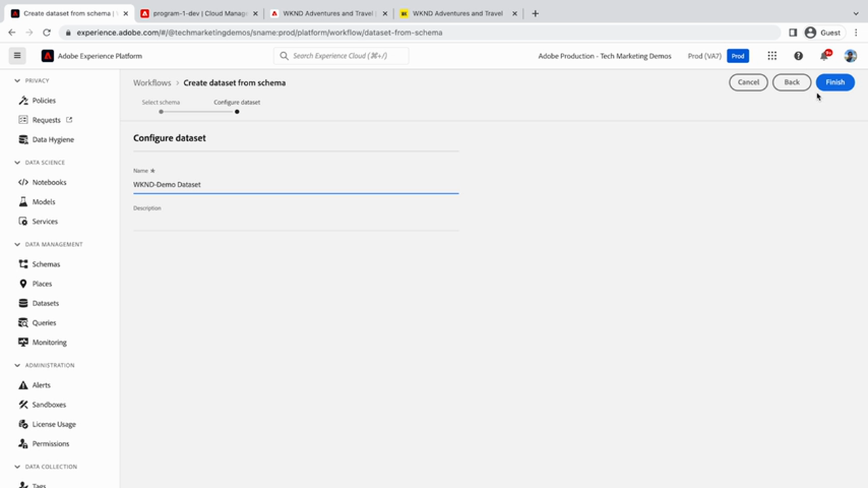Toggle the browser side panel icon
This screenshot has width=868, height=488.
793,32
